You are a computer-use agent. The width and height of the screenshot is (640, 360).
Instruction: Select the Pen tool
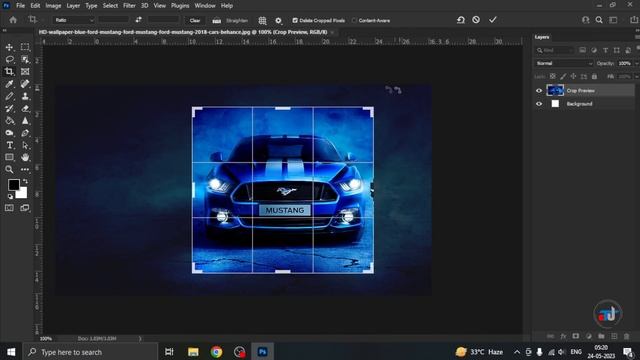25,133
